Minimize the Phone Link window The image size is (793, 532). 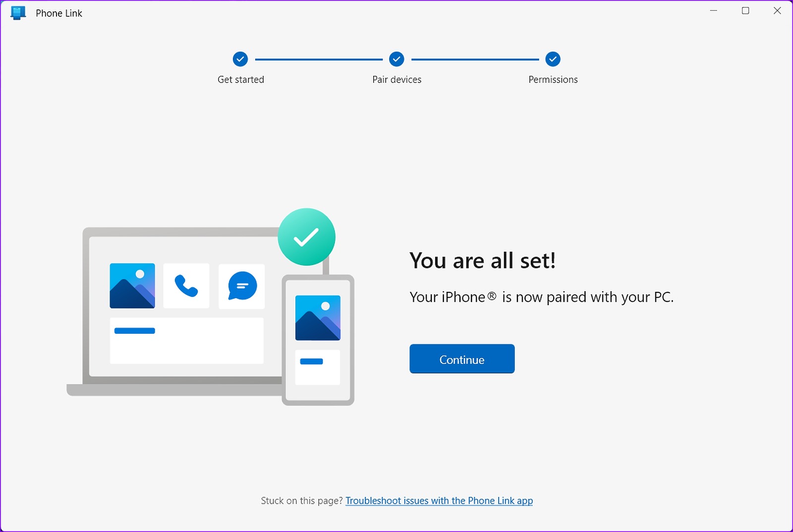pyautogui.click(x=714, y=11)
